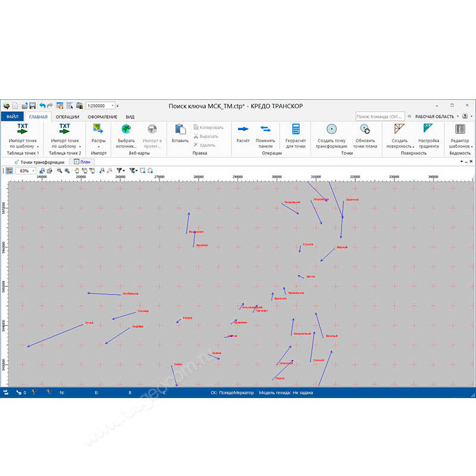The height and width of the screenshot is (476, 476).
Task: Click the Расчёт calculation arrow icon
Action: [x=243, y=129]
